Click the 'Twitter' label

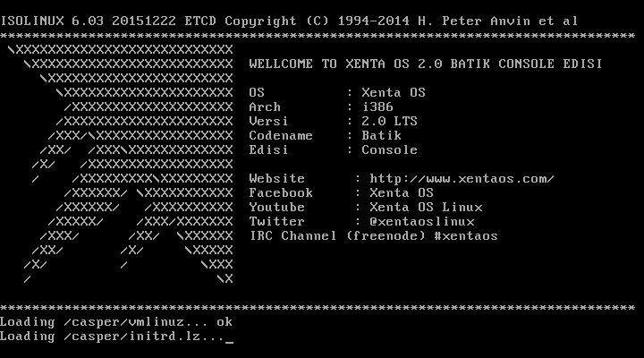coord(276,222)
